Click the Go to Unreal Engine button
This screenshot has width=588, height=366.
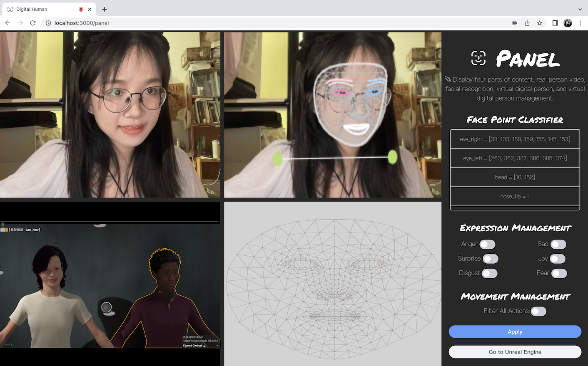pyautogui.click(x=515, y=351)
